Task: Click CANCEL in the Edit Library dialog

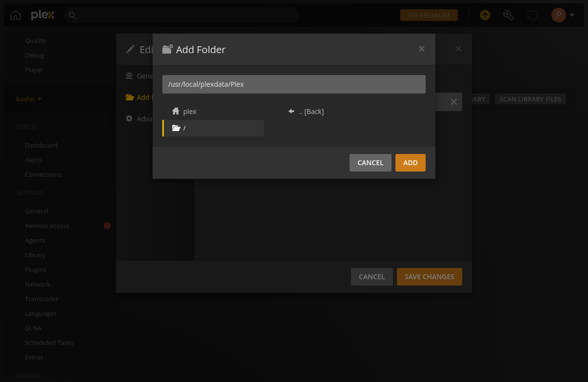Action: click(x=372, y=277)
